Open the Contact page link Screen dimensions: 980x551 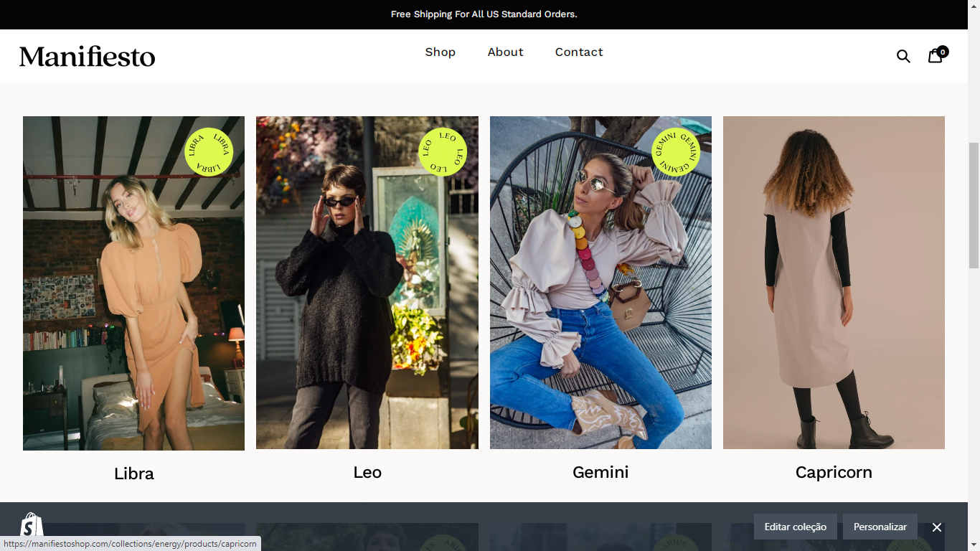coord(579,52)
